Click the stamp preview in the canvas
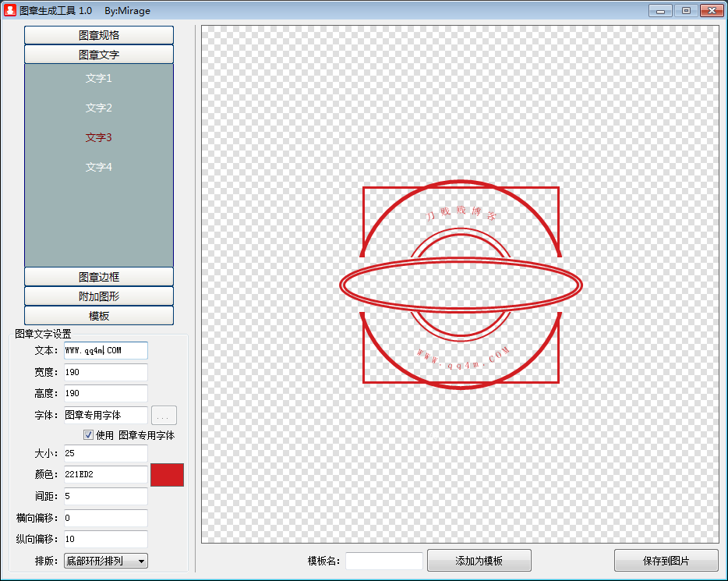728x581 pixels. [x=461, y=285]
